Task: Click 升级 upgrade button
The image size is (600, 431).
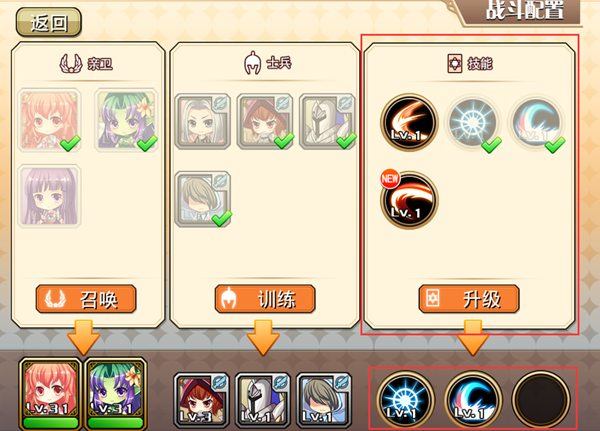Action: pos(469,299)
